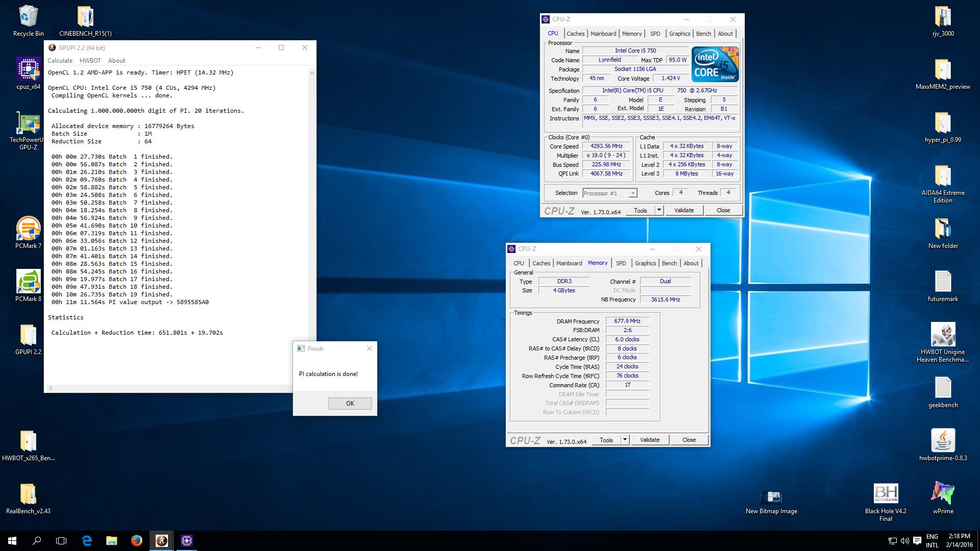The width and height of the screenshot is (980, 551).
Task: Click the Intel Core i5 logo image
Action: click(715, 64)
